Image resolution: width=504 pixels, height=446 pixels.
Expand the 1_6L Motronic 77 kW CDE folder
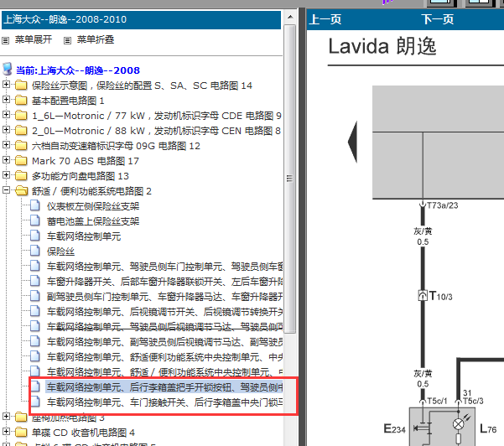pos(6,114)
